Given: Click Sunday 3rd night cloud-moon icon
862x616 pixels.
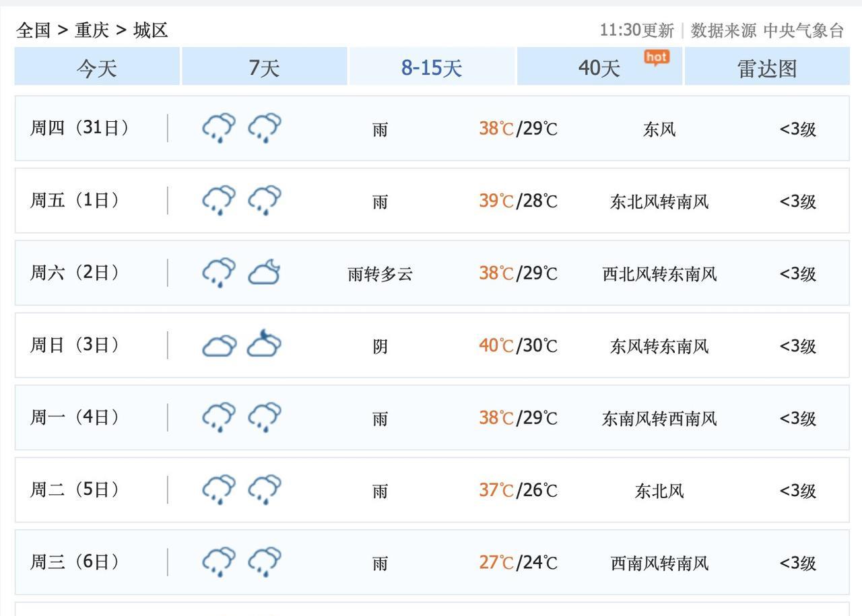Looking at the screenshot, I should point(265,344).
